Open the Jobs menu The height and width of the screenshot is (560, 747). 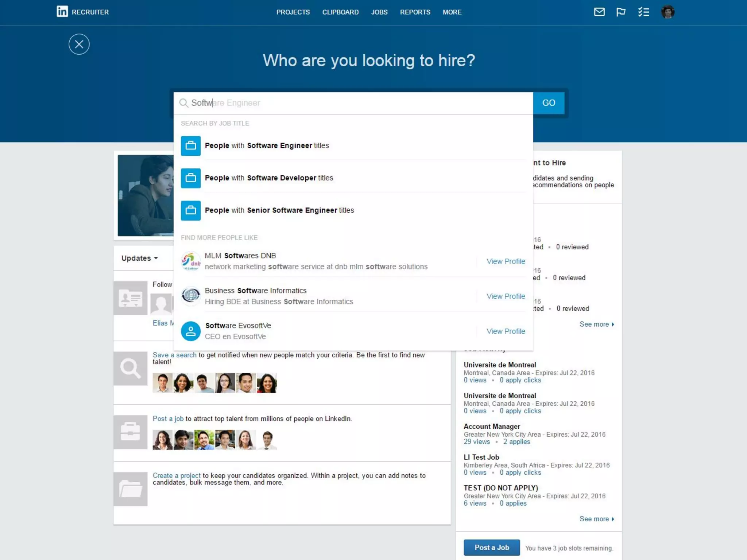pos(379,12)
